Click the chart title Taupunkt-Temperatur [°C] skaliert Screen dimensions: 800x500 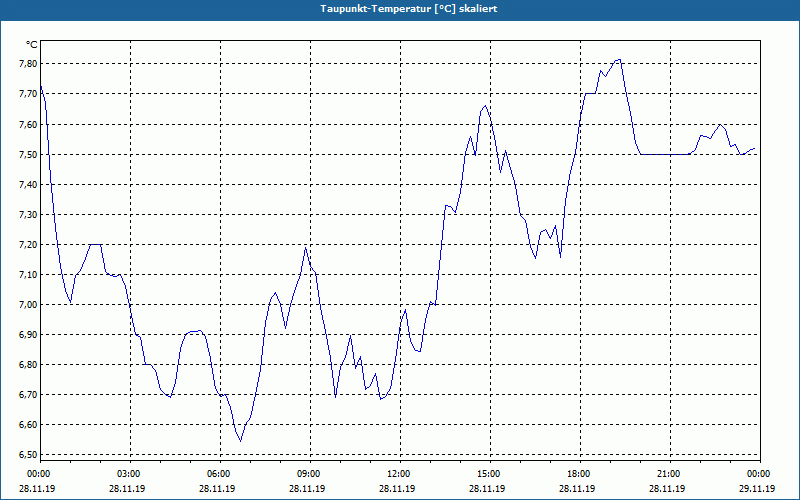409,9
